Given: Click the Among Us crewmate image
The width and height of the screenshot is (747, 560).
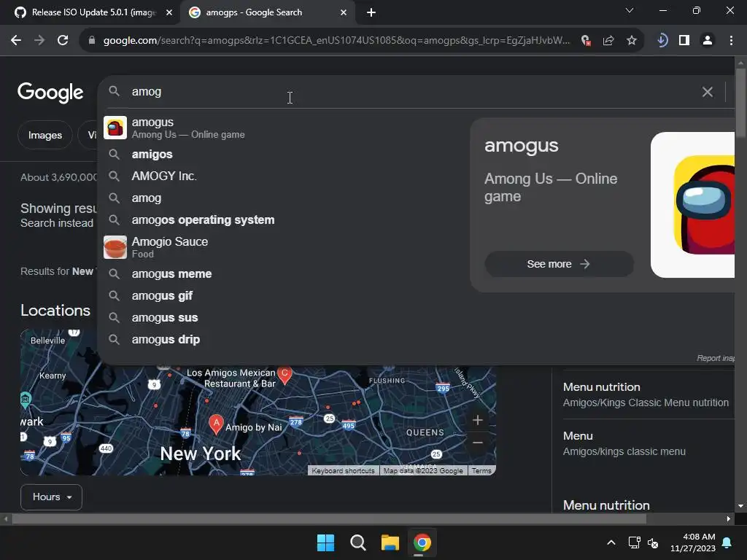Looking at the screenshot, I should (x=693, y=205).
